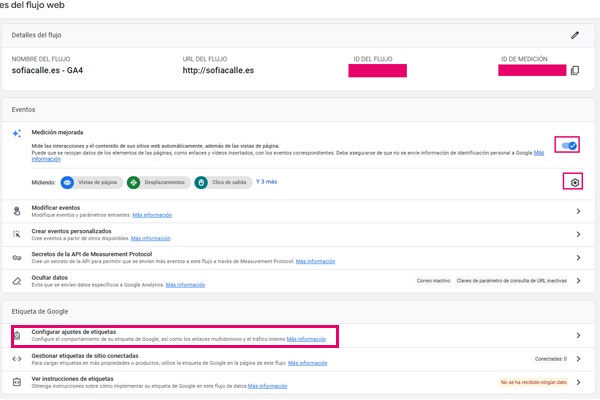Expand the Ocultar datos row arrow

coord(578,281)
